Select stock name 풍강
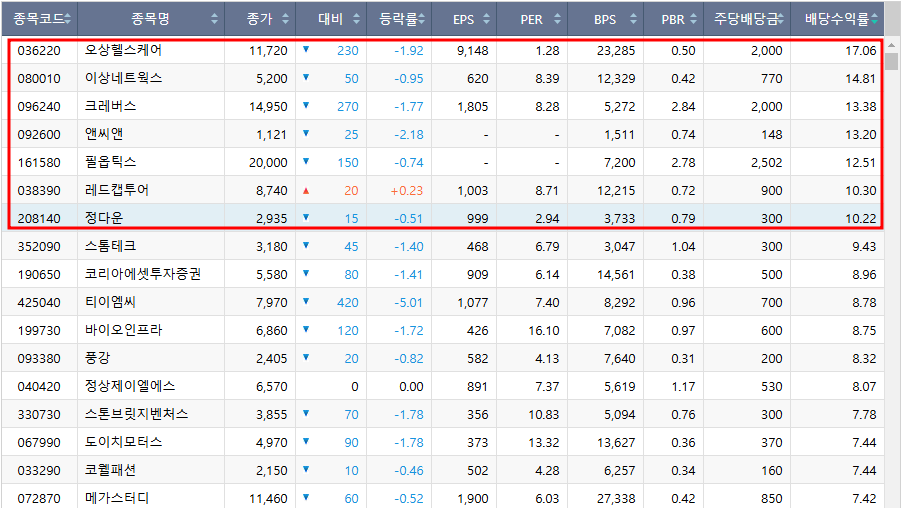This screenshot has width=901, height=508. (x=98, y=359)
